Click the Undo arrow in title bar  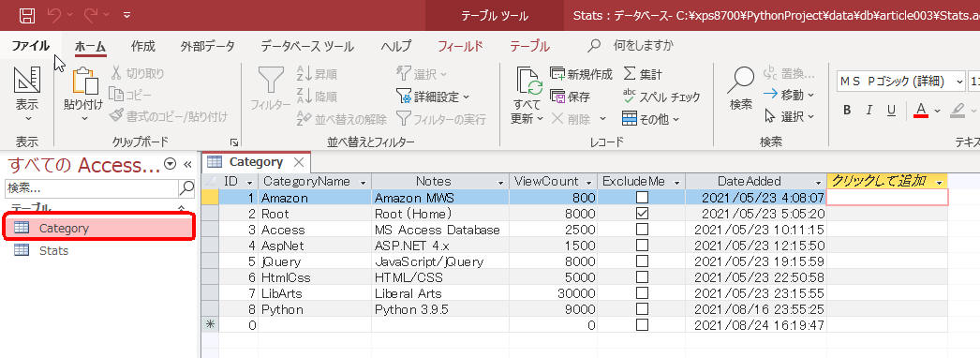coord(55,15)
